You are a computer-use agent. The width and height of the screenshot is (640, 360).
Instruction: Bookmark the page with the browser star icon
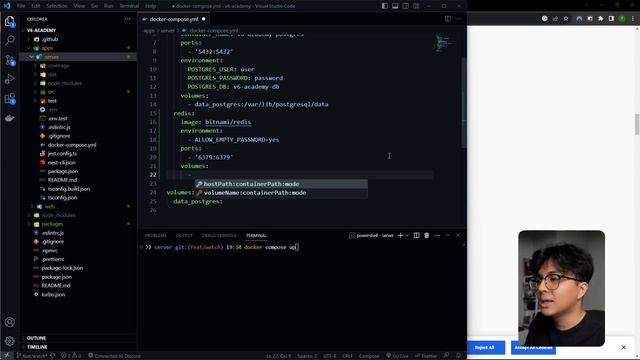566,18
